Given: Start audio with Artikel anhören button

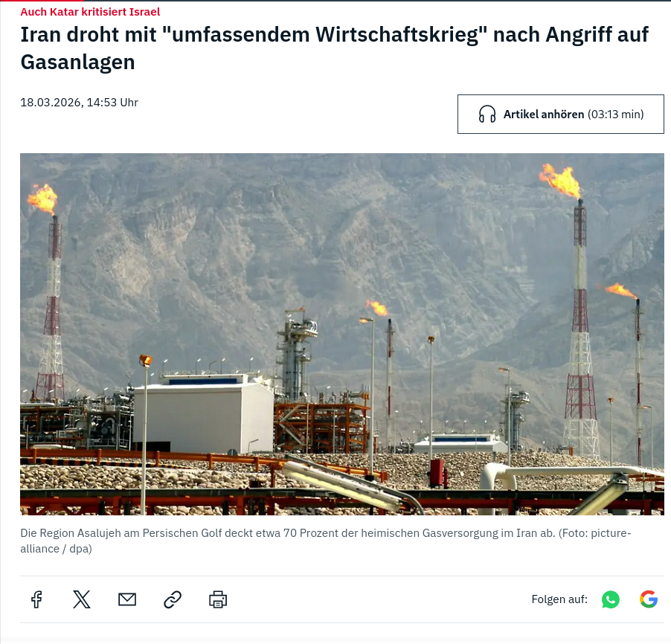Looking at the screenshot, I should 561,115.
